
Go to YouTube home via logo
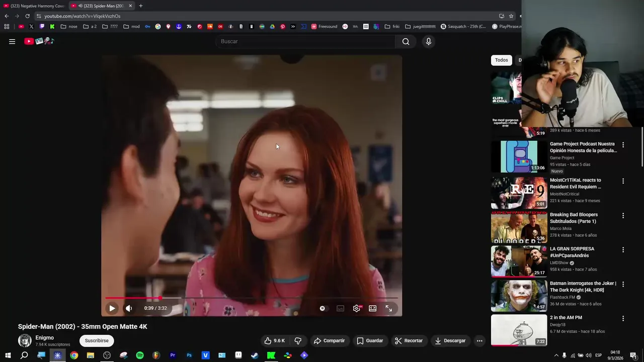39,41
